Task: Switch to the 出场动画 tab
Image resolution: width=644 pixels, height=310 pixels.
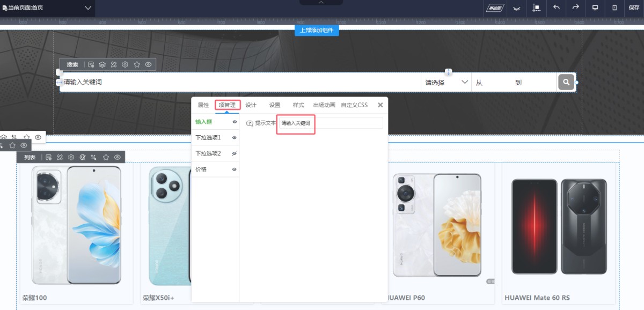Action: [324, 105]
